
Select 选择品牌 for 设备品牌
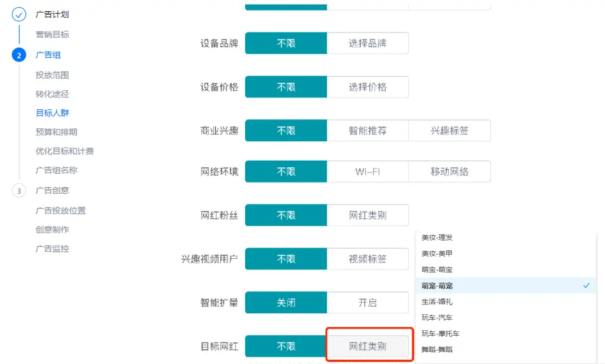(367, 43)
